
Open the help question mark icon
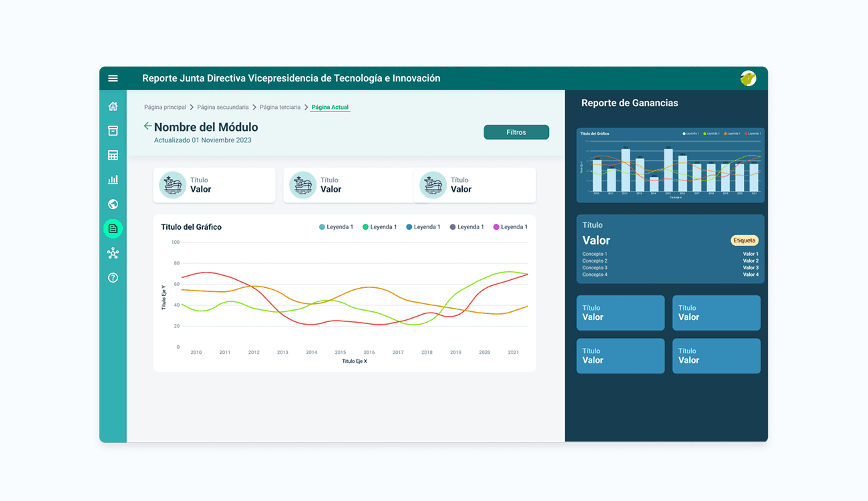113,278
